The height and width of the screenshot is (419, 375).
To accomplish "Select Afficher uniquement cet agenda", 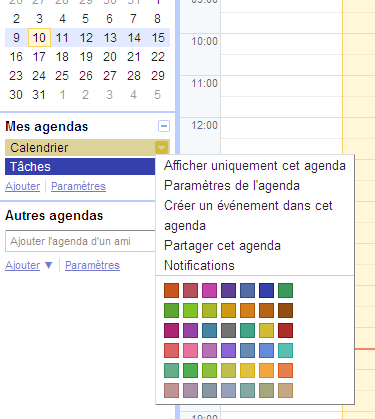I will [x=255, y=166].
